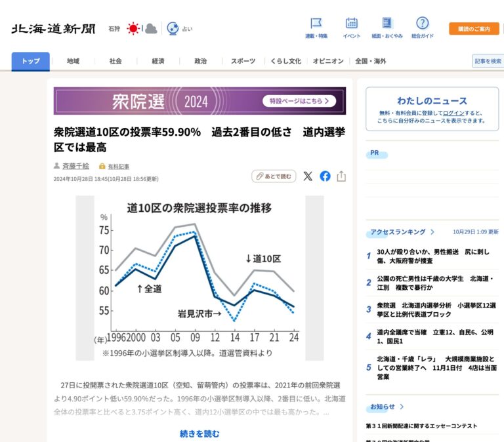Open the 占い fortune crystal ball icon

173,29
